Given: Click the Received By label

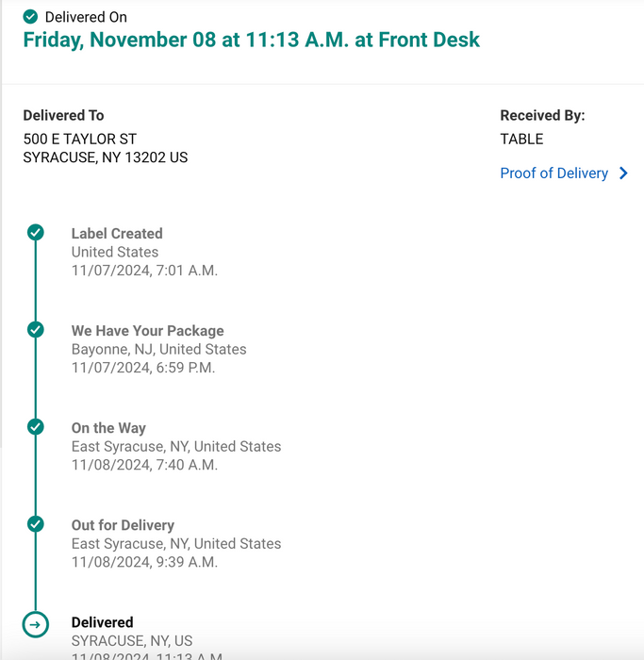Looking at the screenshot, I should (x=542, y=116).
